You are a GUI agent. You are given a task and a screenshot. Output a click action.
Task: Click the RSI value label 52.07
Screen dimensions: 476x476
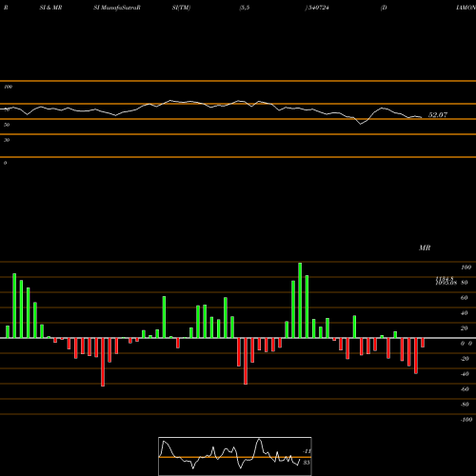point(438,115)
